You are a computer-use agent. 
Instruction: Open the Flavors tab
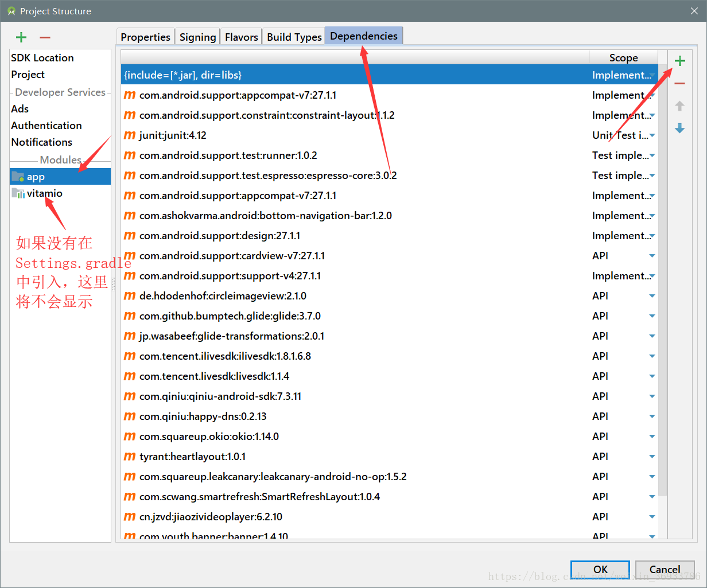coord(241,37)
